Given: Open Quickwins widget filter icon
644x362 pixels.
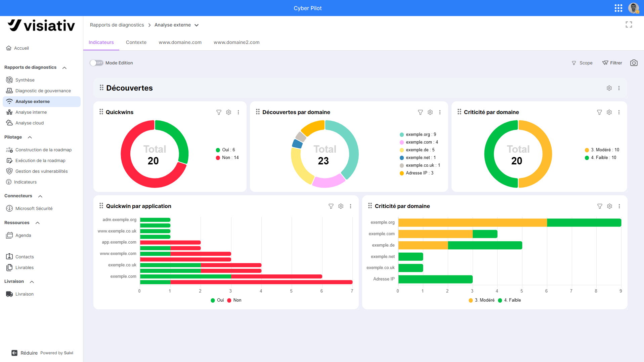Looking at the screenshot, I should point(219,112).
